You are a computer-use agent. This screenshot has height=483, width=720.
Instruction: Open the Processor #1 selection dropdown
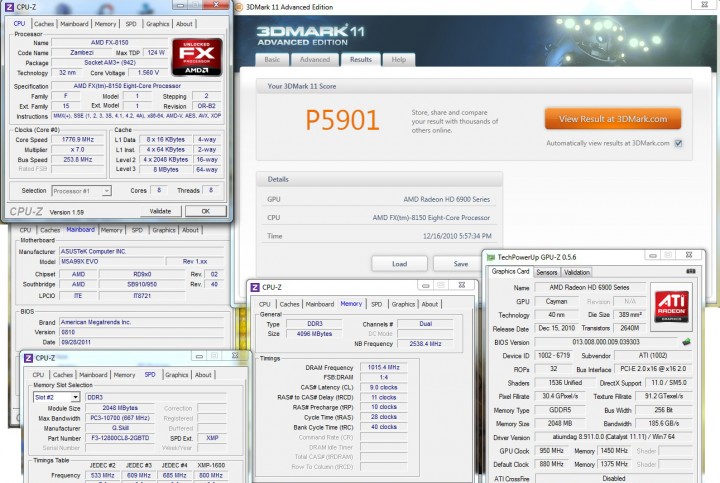81,191
